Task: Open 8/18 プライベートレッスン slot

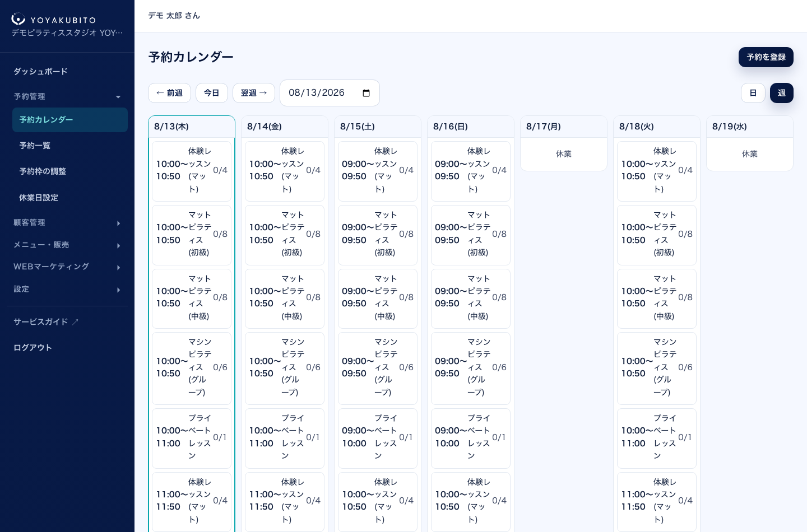Action: (657, 438)
